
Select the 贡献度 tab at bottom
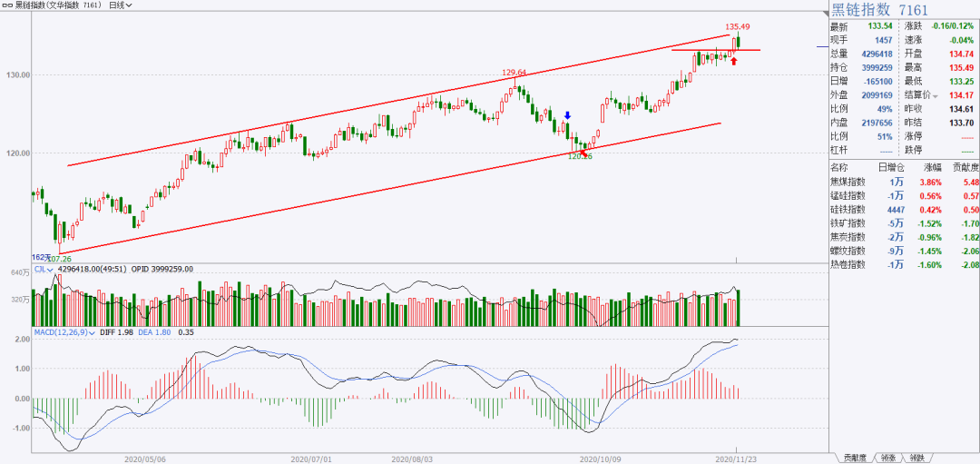(x=855, y=458)
